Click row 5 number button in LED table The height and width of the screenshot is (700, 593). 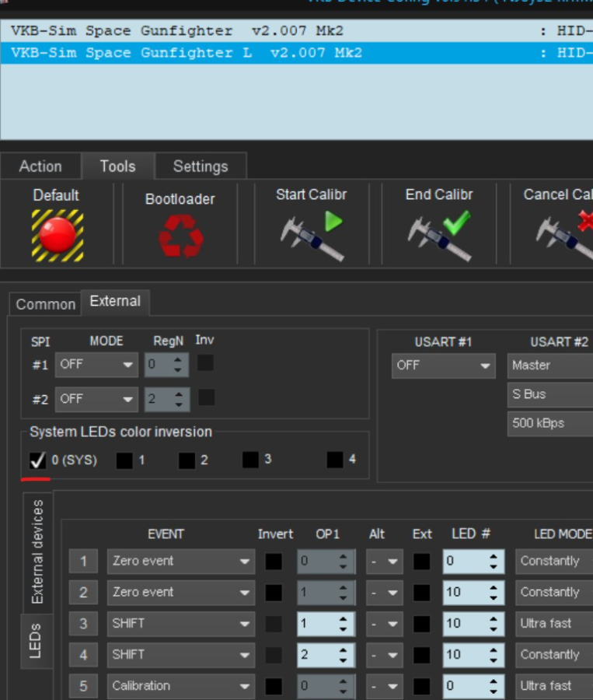[83, 685]
